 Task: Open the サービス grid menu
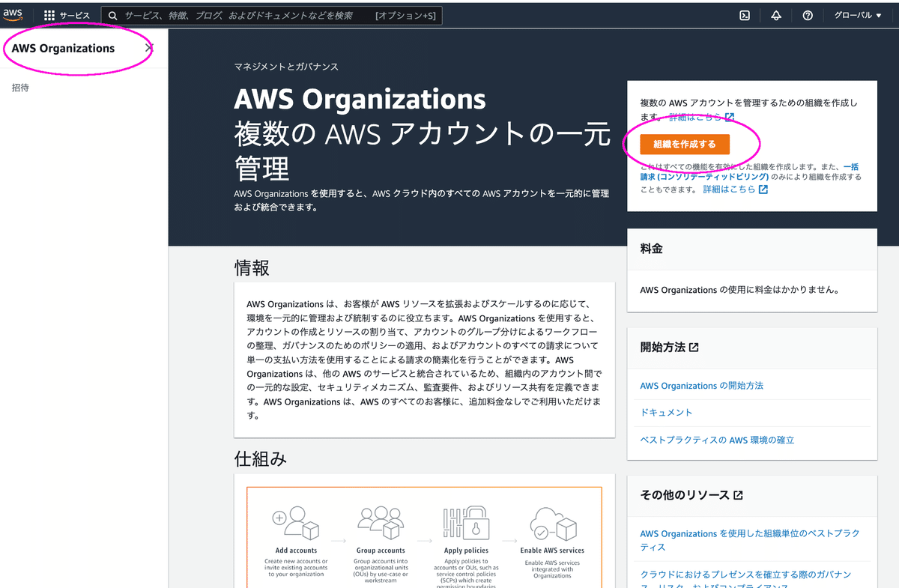(67, 15)
